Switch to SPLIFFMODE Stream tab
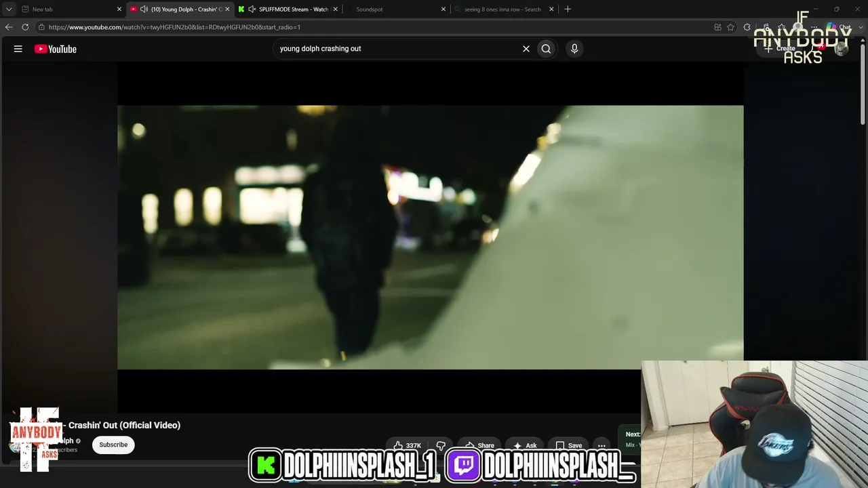Viewport: 868px width, 488px height. pos(290,9)
